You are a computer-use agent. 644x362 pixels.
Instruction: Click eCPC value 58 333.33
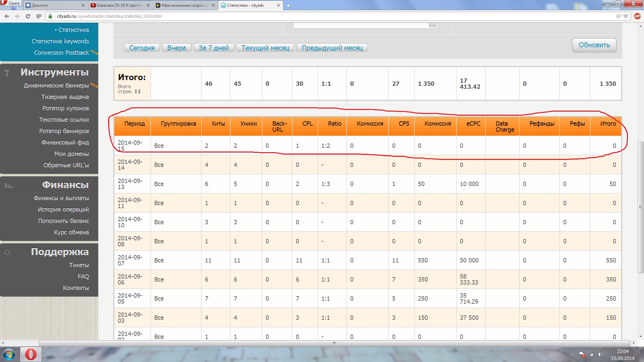tap(469, 279)
